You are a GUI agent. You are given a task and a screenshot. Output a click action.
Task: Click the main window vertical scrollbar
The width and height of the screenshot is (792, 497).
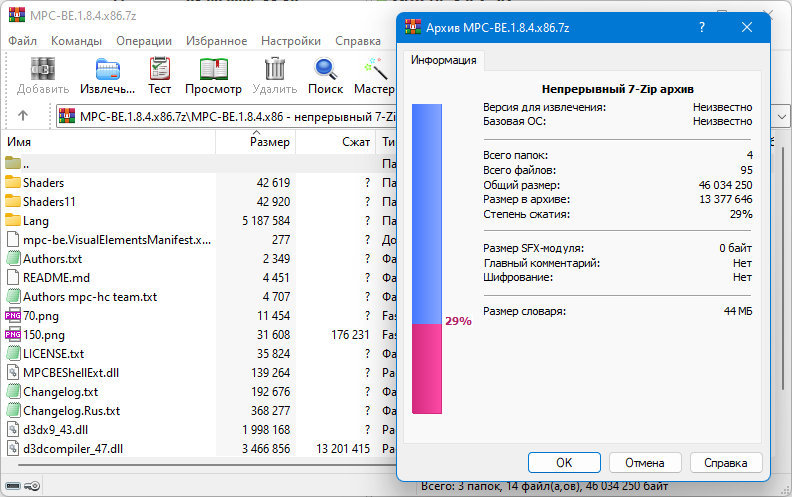783,268
